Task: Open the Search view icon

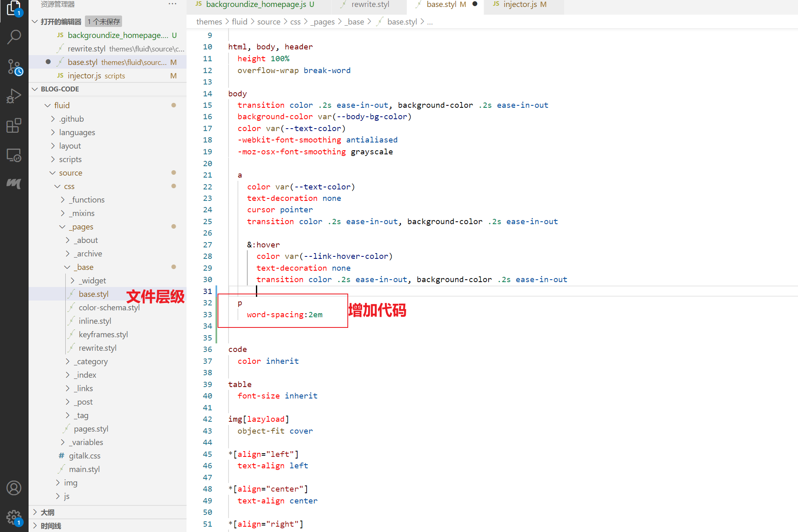Action: point(14,37)
